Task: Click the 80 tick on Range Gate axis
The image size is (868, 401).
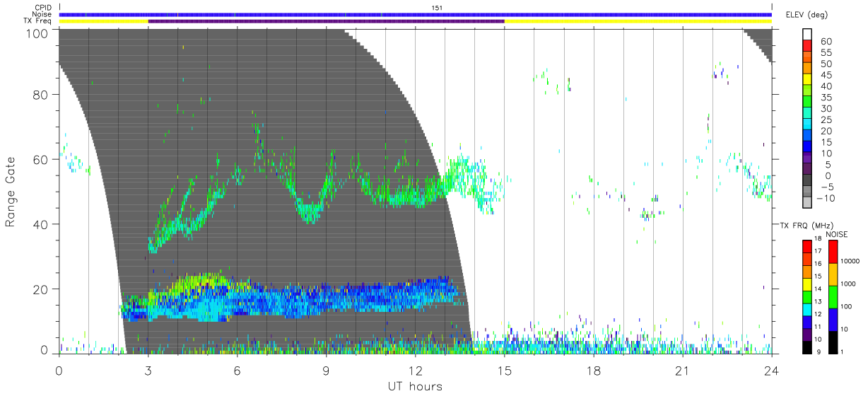Action: click(x=40, y=95)
